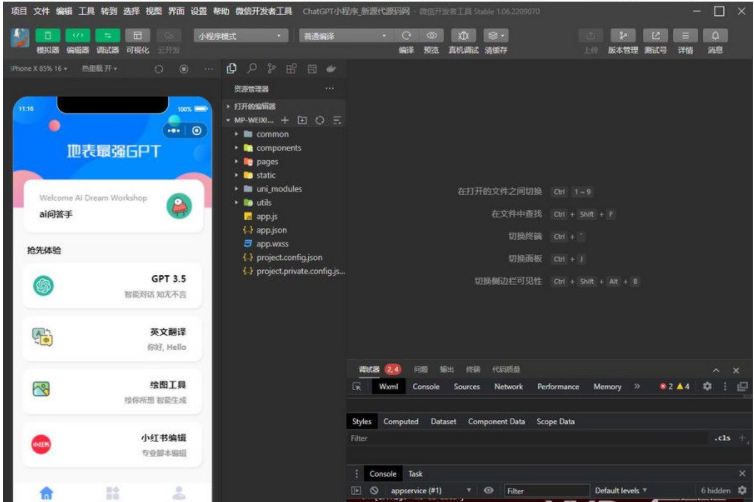The width and height of the screenshot is (754, 502).
Task: Click the GPT 3.5 card in simulator
Action: (x=112, y=286)
